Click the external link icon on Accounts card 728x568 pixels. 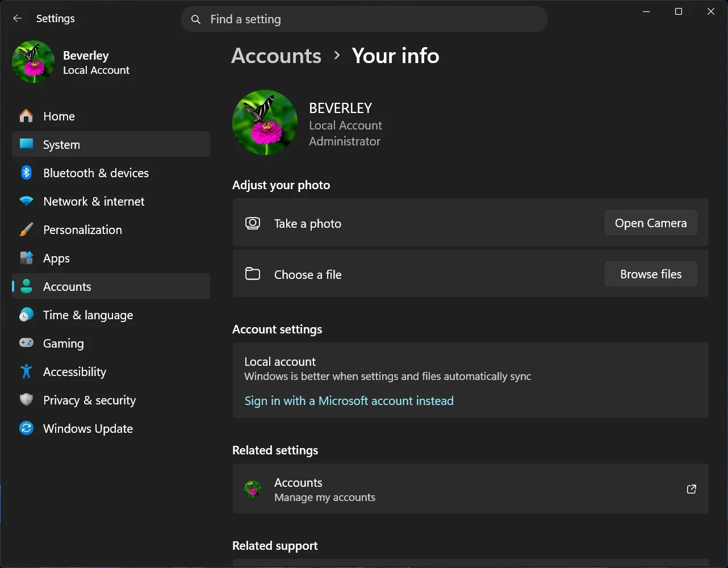[692, 489]
